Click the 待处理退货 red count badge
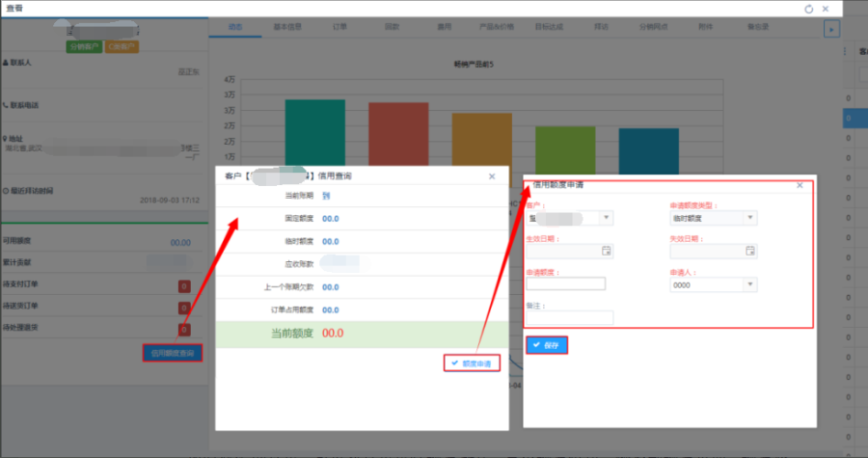This screenshot has height=458, width=868. (183, 329)
